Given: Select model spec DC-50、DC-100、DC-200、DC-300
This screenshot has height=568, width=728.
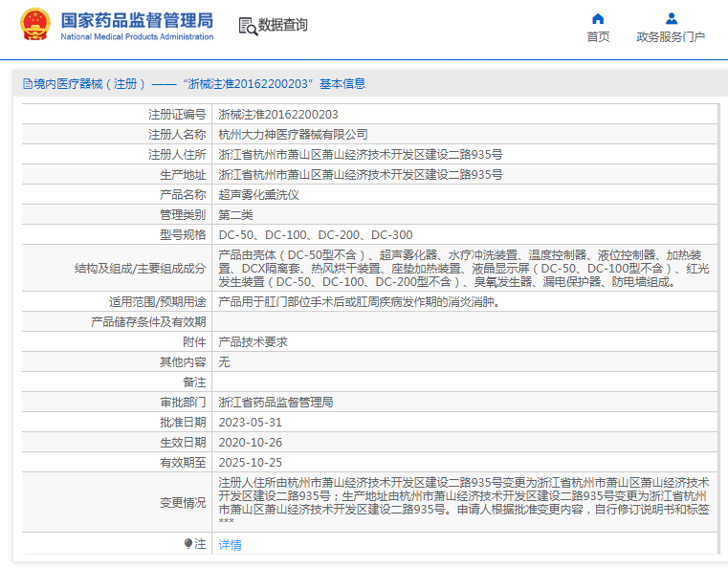Looking at the screenshot, I should tap(316, 235).
